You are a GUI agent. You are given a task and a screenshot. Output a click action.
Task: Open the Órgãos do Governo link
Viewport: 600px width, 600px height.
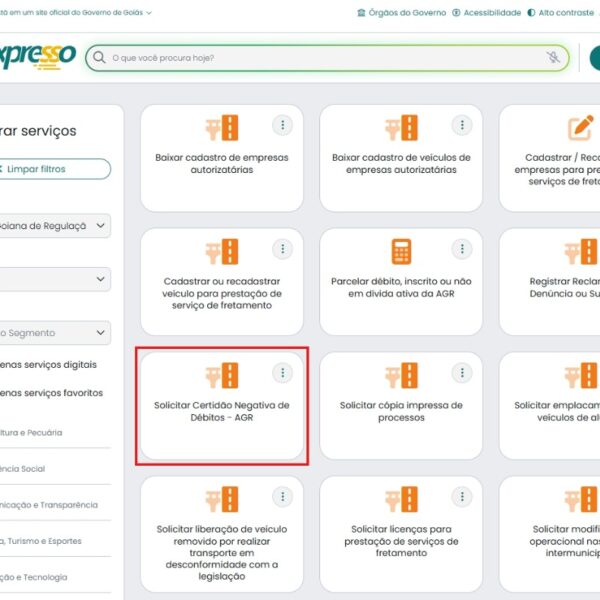(x=407, y=13)
